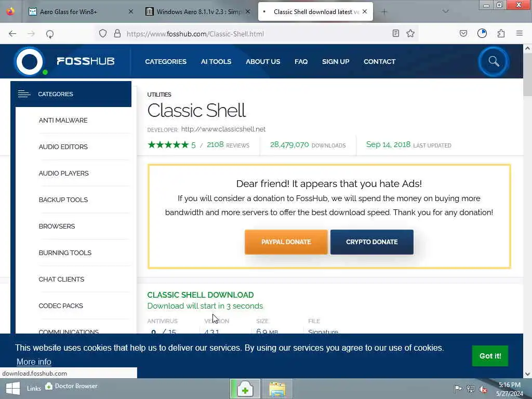532x399 pixels.
Task: Open the AUDIO PLAYERS category
Action: coord(63,173)
